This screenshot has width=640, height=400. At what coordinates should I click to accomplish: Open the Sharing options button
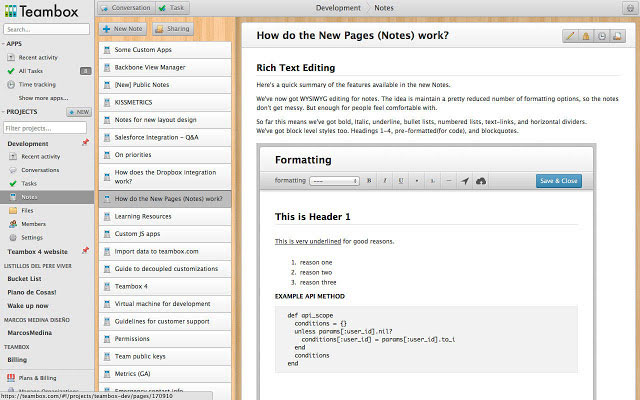click(x=173, y=29)
